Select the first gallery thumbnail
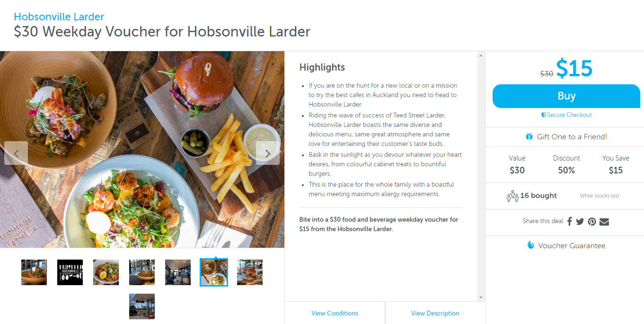This screenshot has width=644, height=324. tap(34, 272)
